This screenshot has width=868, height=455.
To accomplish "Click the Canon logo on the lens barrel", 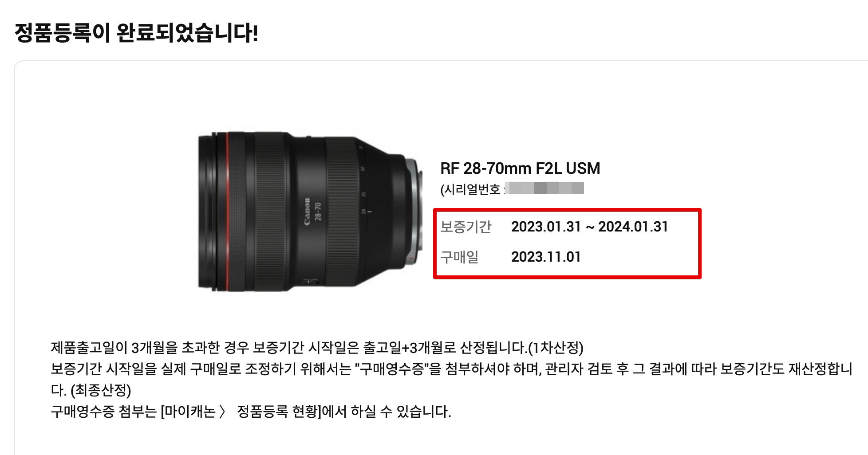I will coord(307,212).
